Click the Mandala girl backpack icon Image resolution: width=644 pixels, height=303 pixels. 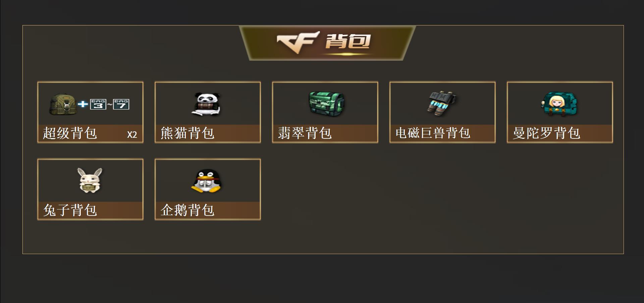coord(559,104)
